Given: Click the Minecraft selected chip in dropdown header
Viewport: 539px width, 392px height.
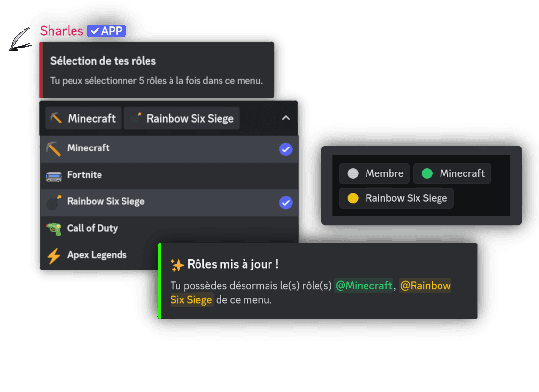Looking at the screenshot, I should click(x=83, y=118).
